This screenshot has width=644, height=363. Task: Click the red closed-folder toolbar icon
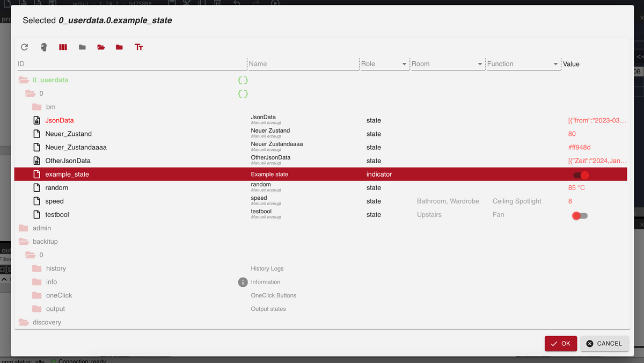coord(119,47)
